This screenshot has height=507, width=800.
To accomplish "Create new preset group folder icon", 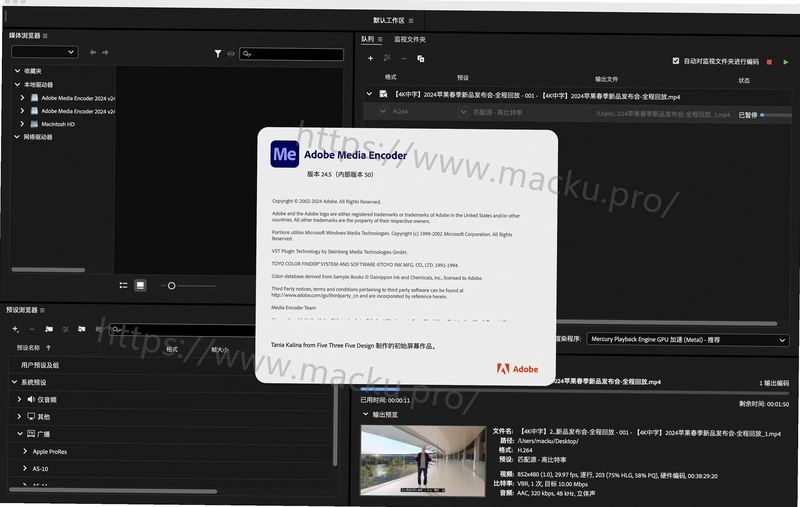I will pyautogui.click(x=48, y=329).
